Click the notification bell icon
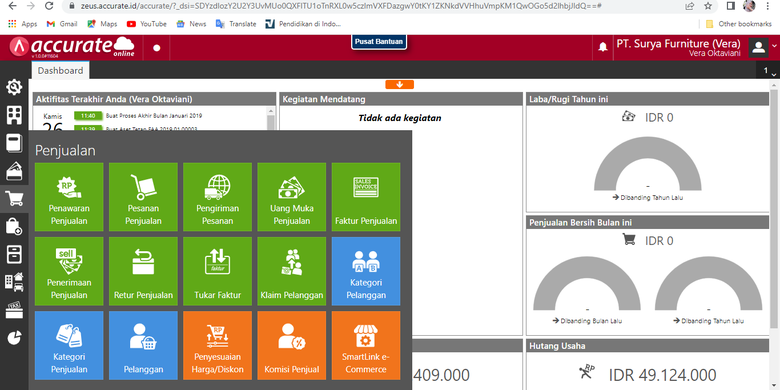This screenshot has width=780, height=390. 603,47
